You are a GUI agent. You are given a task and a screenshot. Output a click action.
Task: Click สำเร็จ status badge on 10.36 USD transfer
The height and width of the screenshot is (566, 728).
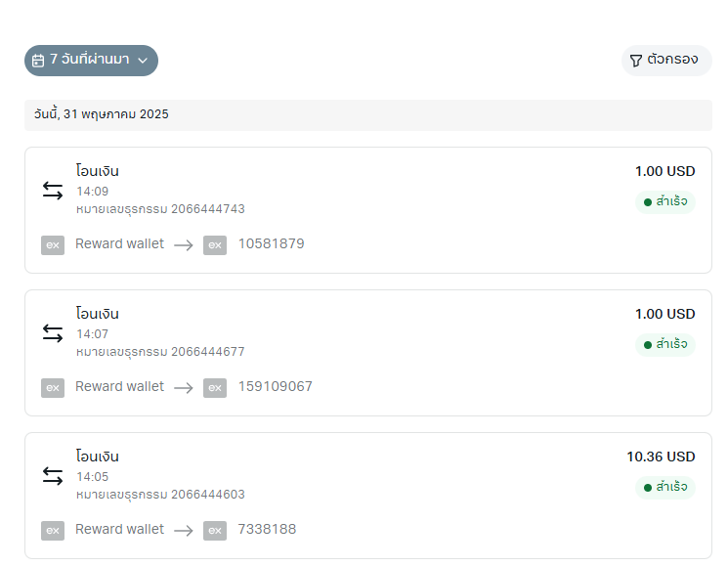665,488
